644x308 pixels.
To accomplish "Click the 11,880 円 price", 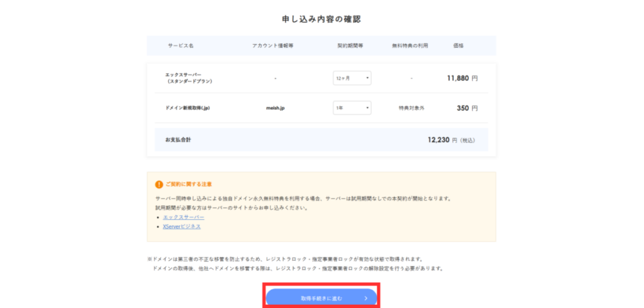I will click(462, 79).
